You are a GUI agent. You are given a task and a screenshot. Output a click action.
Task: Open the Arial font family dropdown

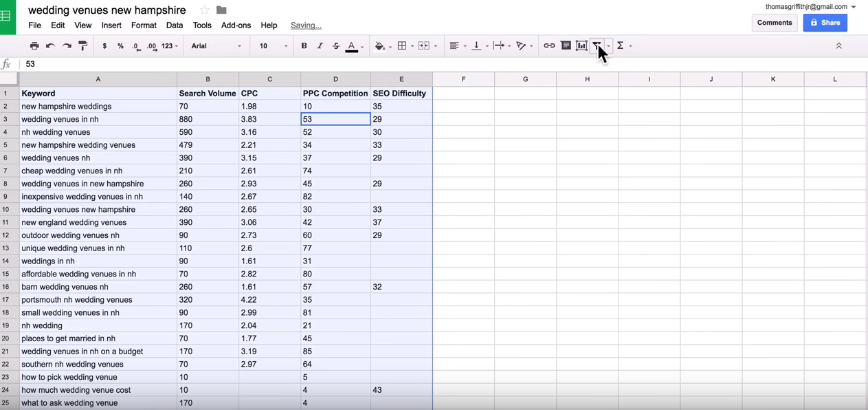click(x=216, y=46)
